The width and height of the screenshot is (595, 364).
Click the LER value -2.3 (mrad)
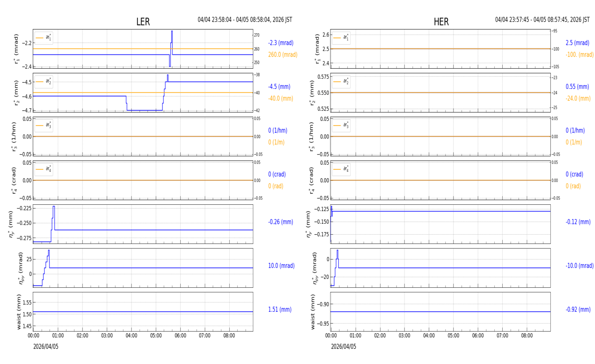coord(281,43)
